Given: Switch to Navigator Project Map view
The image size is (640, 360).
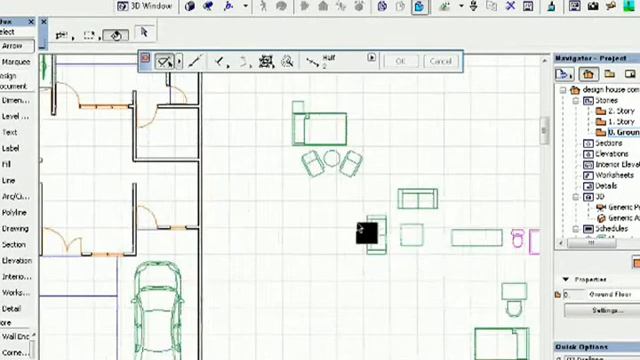Looking at the screenshot, I should (x=588, y=74).
